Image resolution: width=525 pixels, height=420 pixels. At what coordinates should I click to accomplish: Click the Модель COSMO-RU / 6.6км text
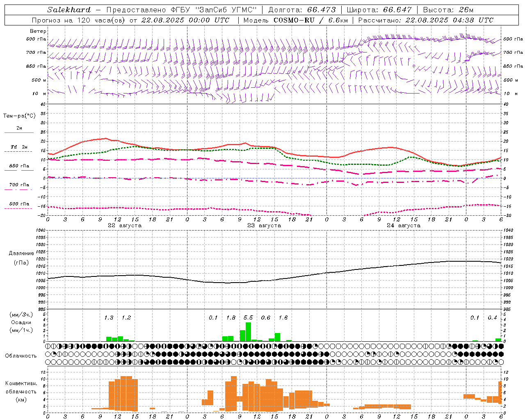click(295, 20)
